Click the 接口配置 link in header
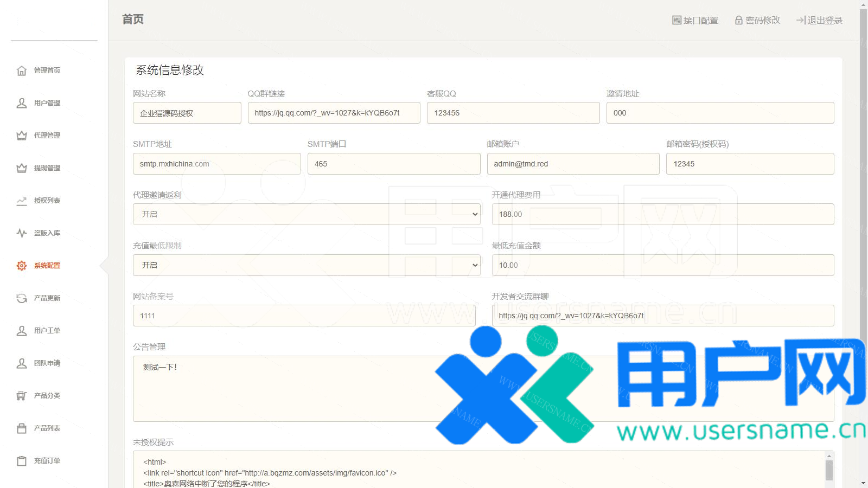Screen dimensions: 868x488 tap(695, 20)
